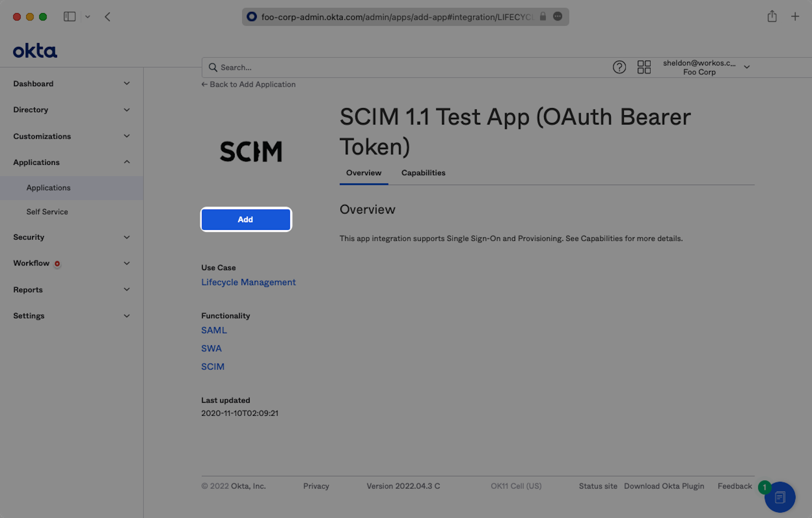Select the Overview tab

coord(363,173)
